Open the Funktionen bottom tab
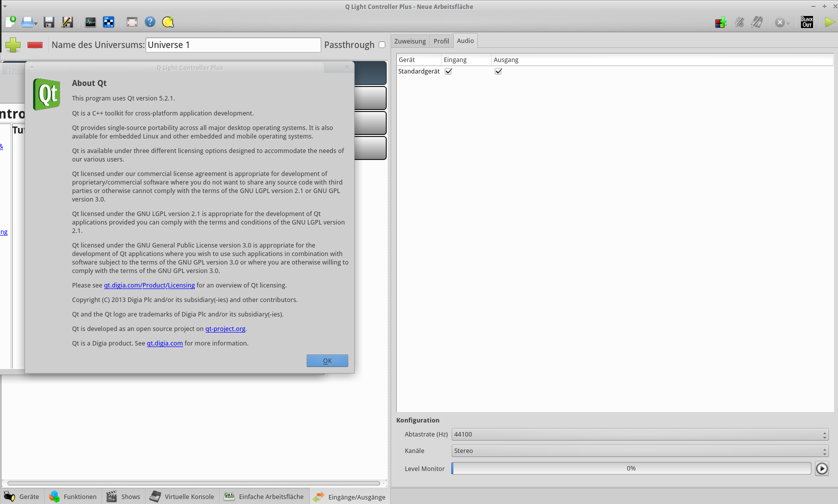Viewport: 838px width, 504px height. pos(73,496)
